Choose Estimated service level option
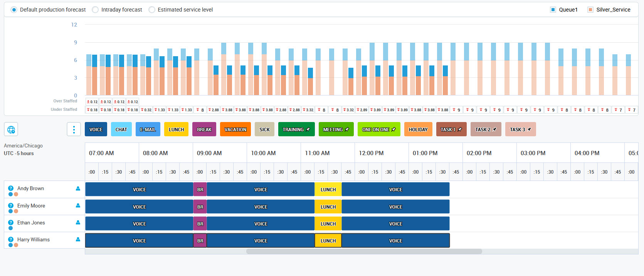Viewport: 644px width, 276px height. [x=152, y=10]
